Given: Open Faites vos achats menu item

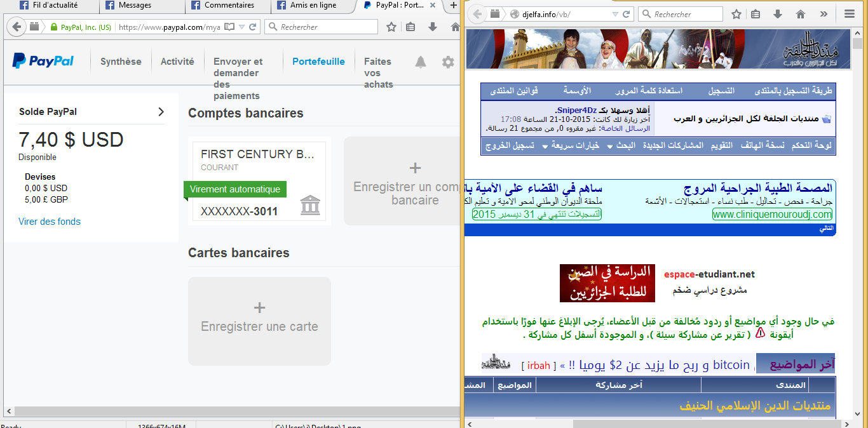Looking at the screenshot, I should coord(378,73).
